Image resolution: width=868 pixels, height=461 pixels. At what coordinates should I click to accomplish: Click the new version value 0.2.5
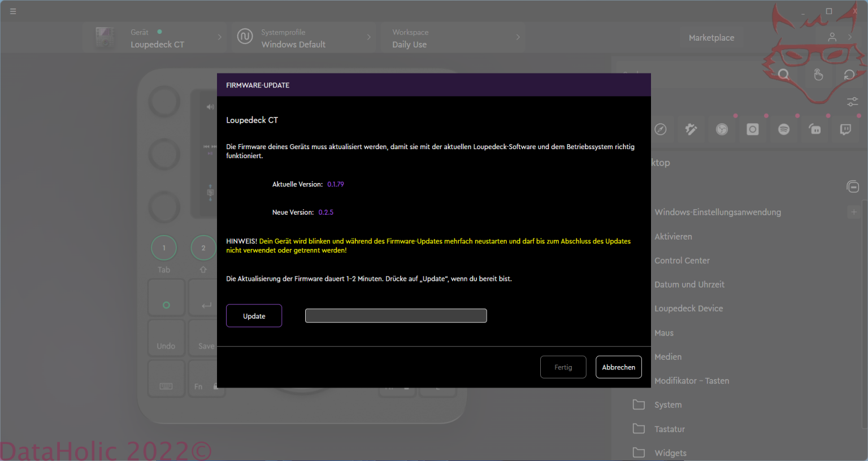pyautogui.click(x=326, y=212)
